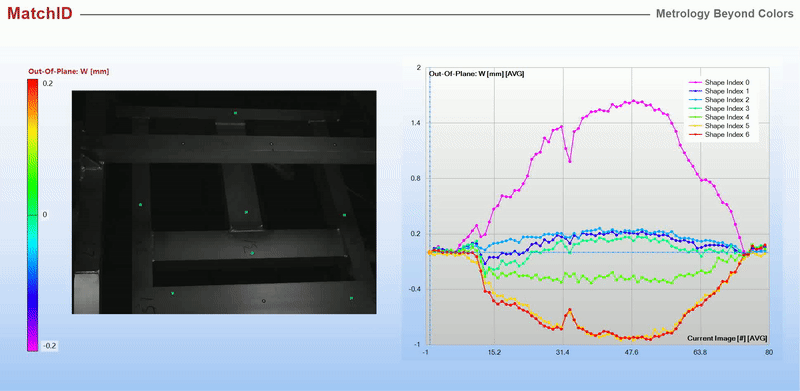Viewport: 800px width, 391px height.
Task: Click the grayscale frame camera image
Action: 224,202
